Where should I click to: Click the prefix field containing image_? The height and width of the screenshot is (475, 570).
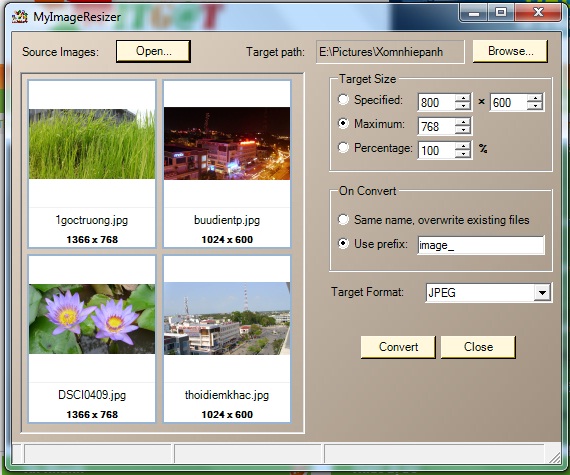[481, 245]
